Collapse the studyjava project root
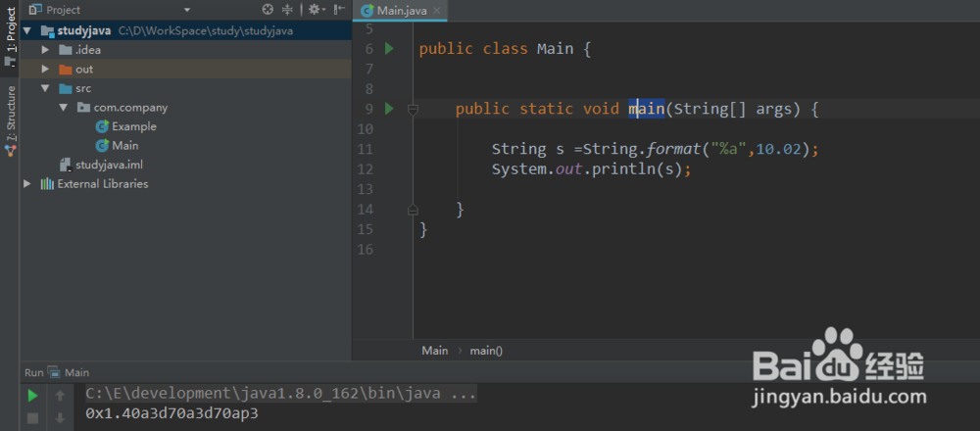 [x=26, y=30]
